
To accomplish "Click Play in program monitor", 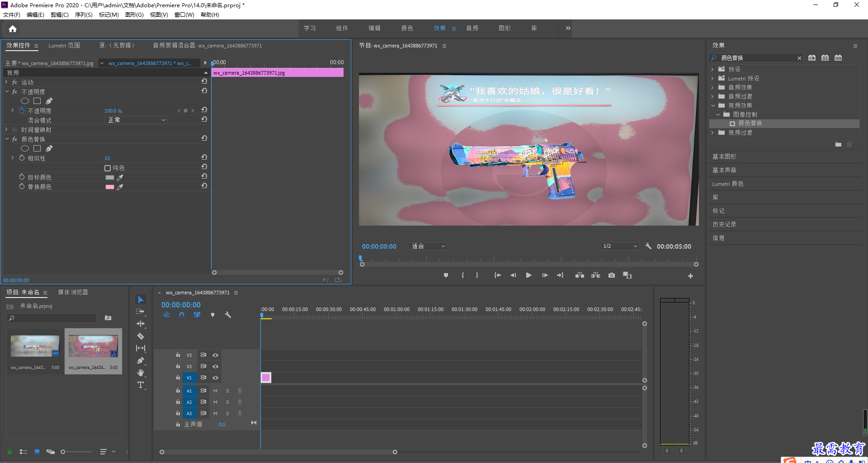I will pos(528,275).
